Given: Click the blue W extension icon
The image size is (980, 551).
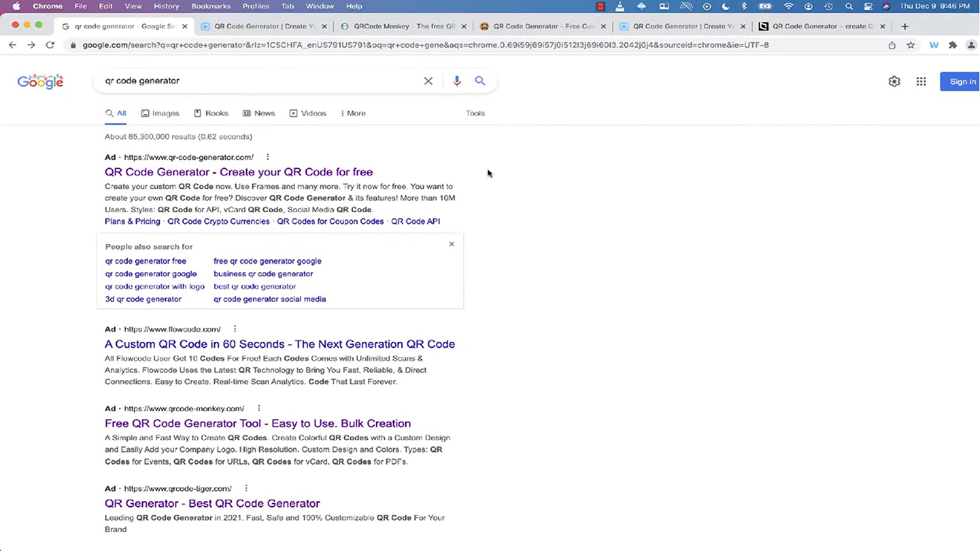Looking at the screenshot, I should pyautogui.click(x=934, y=45).
